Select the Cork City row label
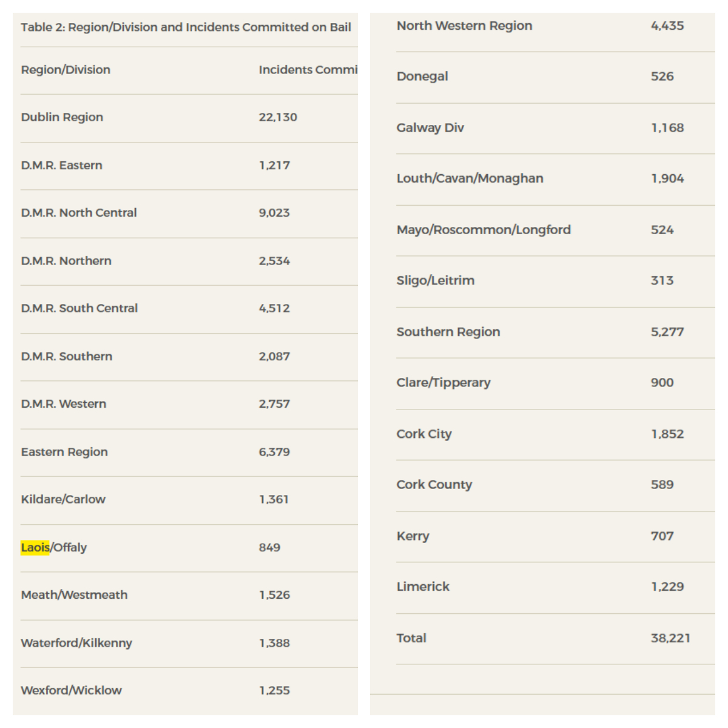728x728 pixels. click(424, 434)
